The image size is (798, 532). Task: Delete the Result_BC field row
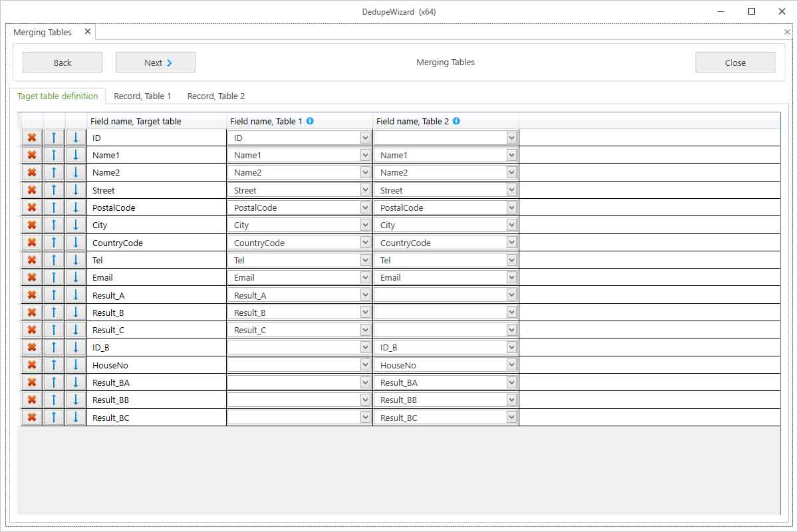coord(31,418)
